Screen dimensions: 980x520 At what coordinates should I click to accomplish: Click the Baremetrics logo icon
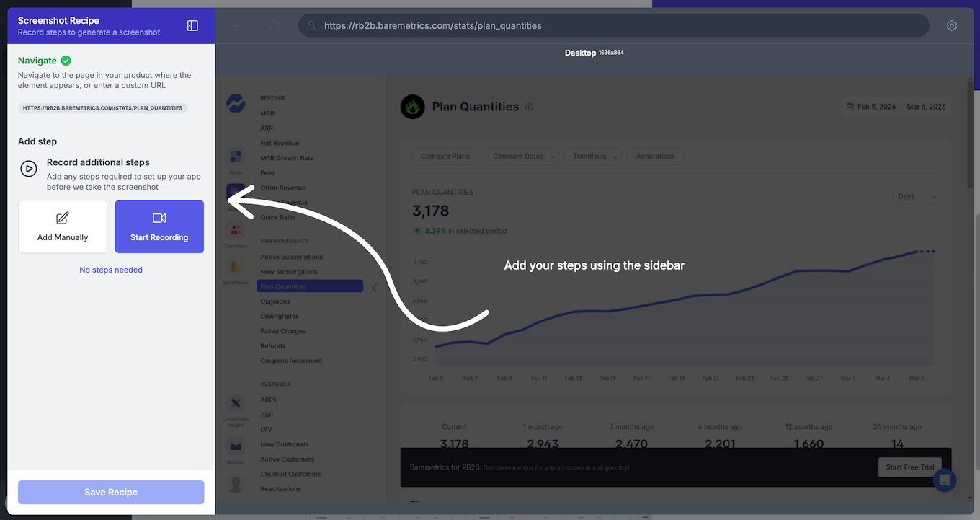236,103
